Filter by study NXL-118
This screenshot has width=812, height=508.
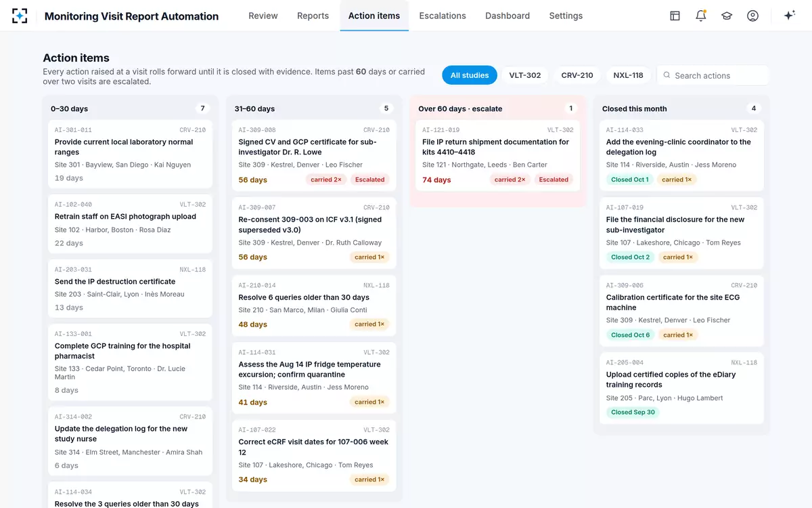[628, 75]
